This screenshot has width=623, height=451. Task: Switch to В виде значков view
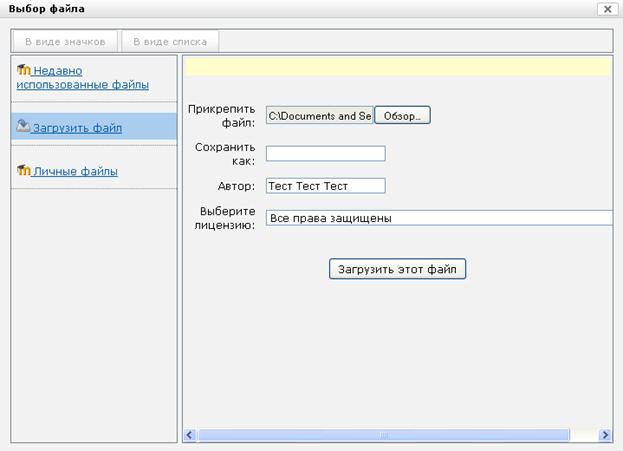click(x=65, y=42)
